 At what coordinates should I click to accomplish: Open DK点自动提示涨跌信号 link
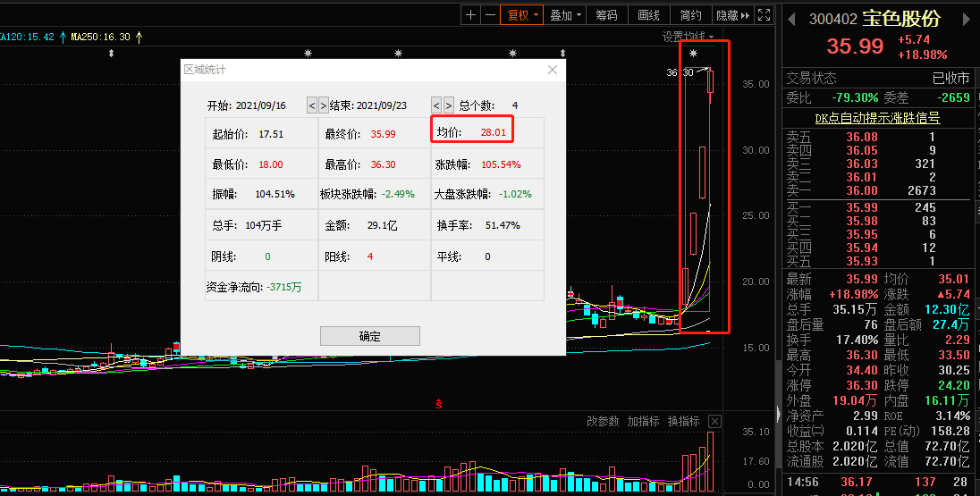click(x=877, y=117)
